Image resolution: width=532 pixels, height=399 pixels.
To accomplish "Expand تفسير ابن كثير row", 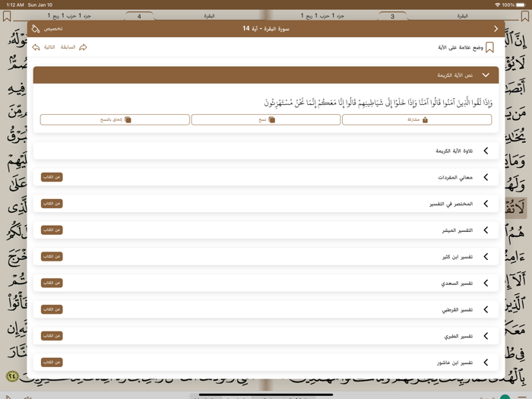I will click(266, 257).
